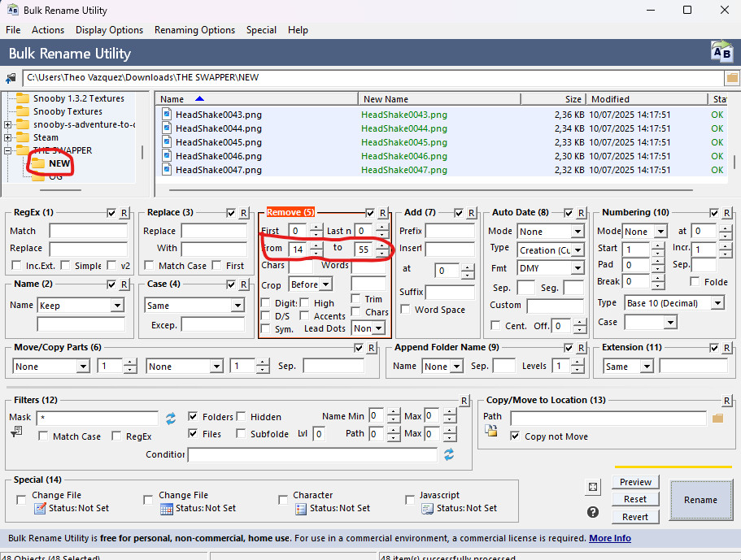Open the Auto Date Mode dropdown
Image resolution: width=741 pixels, height=560 pixels.
click(577, 232)
